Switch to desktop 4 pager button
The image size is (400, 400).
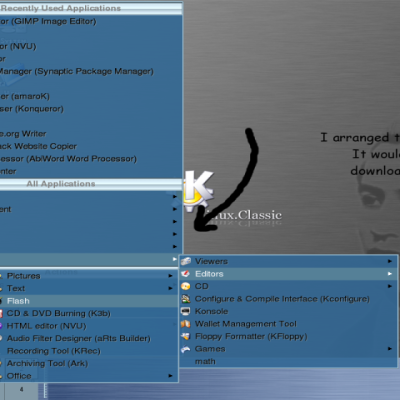21,390
